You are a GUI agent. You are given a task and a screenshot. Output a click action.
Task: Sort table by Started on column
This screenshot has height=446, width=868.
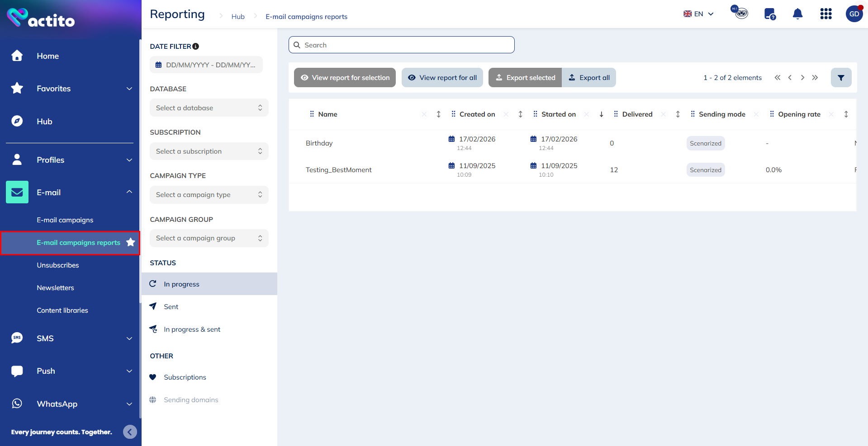601,114
